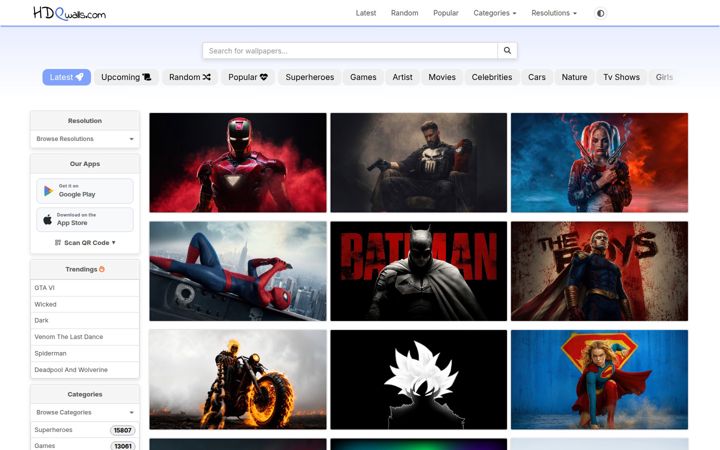Viewport: 720px width, 450px height.
Task: Focus the Search for wallpapers field
Action: (x=350, y=51)
